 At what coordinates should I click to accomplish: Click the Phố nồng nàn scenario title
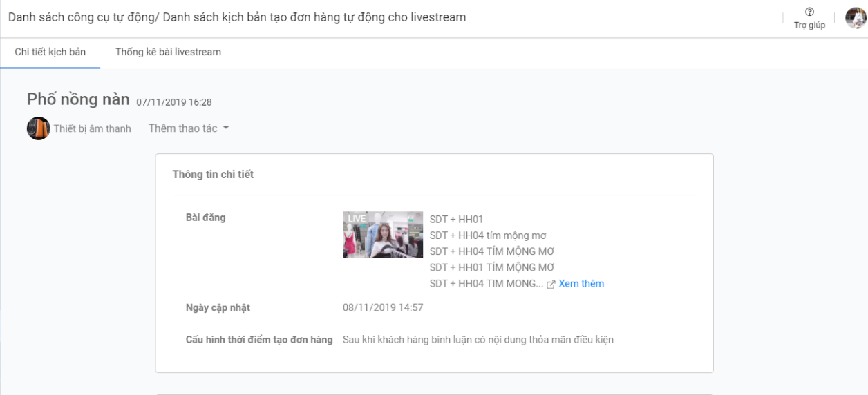78,99
